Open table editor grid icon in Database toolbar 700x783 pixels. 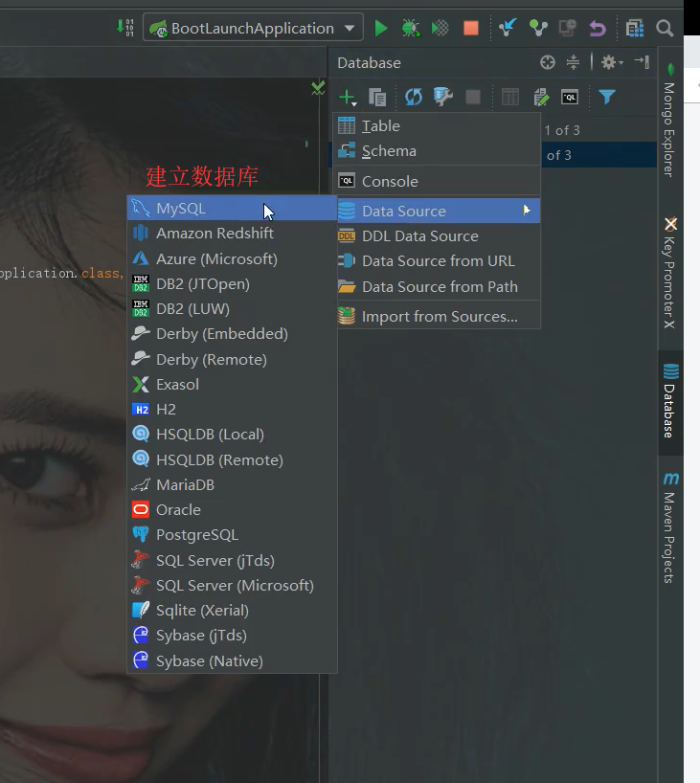pyautogui.click(x=510, y=97)
